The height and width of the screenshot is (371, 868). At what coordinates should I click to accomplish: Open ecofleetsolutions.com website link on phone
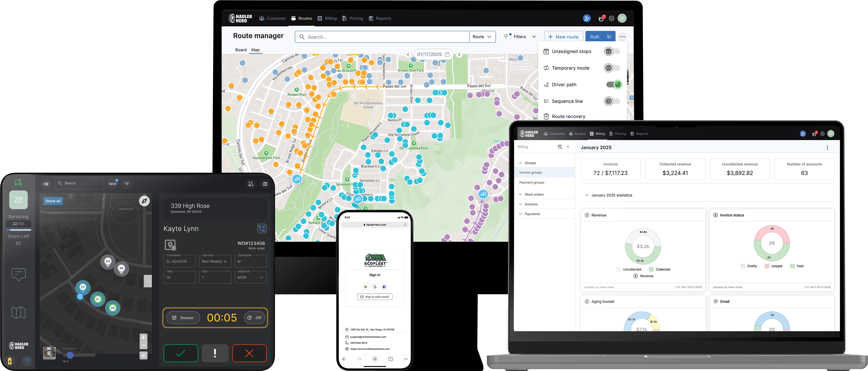pyautogui.click(x=370, y=349)
